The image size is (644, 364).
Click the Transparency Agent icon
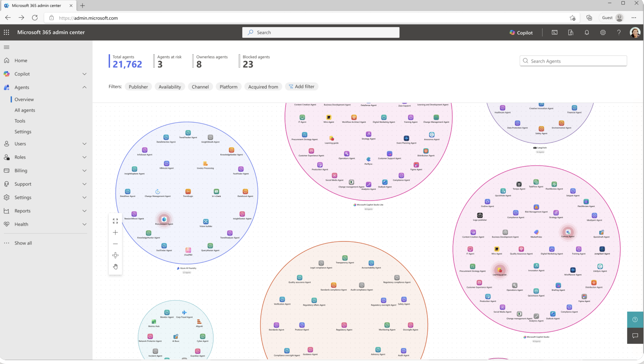[345, 258]
